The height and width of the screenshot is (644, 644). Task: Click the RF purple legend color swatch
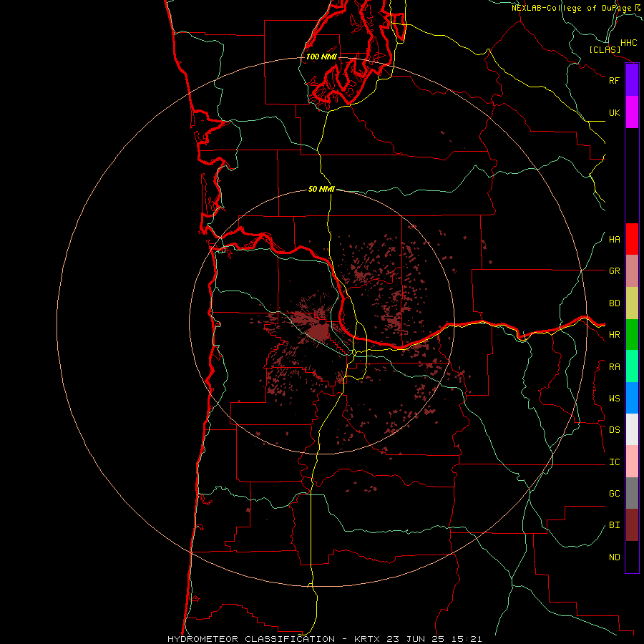tap(632, 80)
